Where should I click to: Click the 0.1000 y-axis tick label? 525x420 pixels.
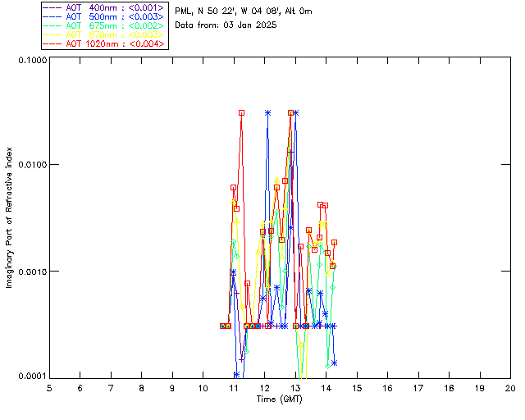click(30, 61)
